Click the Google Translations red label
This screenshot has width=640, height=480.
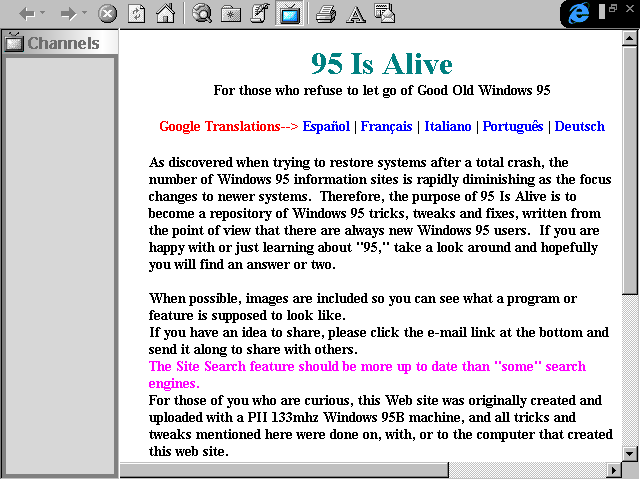click(229, 127)
